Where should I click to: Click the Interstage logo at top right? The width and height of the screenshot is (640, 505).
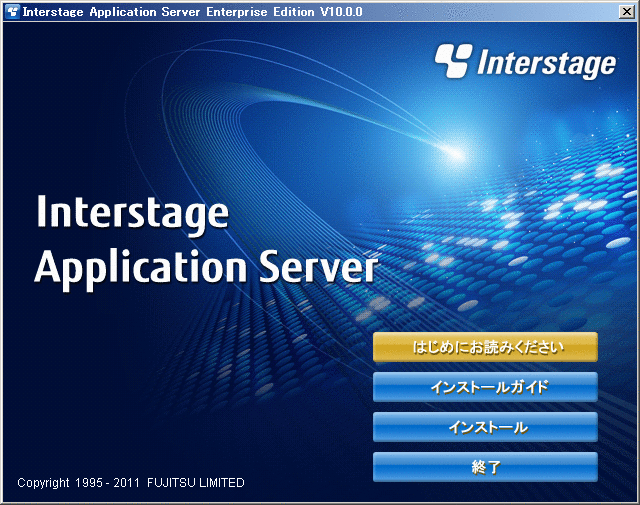(x=525, y=62)
